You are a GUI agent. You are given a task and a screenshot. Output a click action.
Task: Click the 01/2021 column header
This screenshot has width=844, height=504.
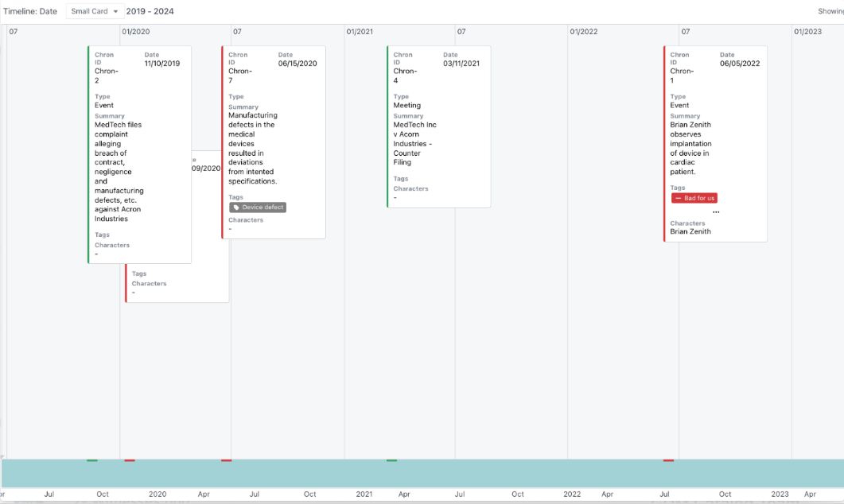point(359,33)
